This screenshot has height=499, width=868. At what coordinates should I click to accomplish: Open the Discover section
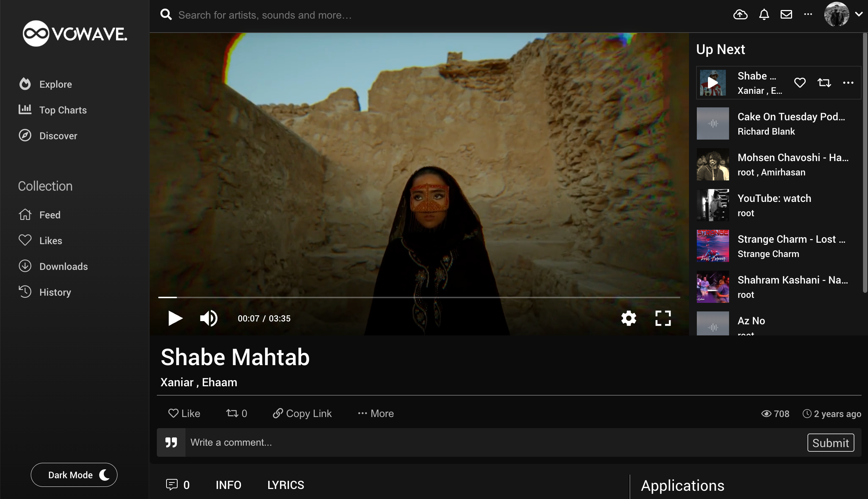point(58,136)
